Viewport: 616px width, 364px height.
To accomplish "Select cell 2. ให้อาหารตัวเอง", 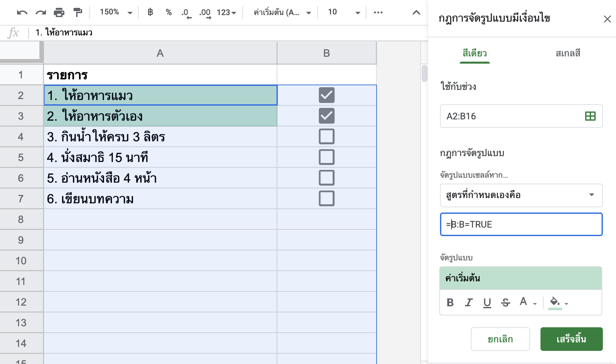I will [x=160, y=116].
